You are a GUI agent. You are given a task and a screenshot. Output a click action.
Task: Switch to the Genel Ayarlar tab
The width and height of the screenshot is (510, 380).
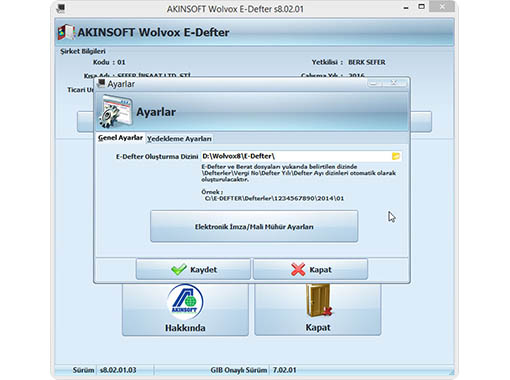(120, 138)
